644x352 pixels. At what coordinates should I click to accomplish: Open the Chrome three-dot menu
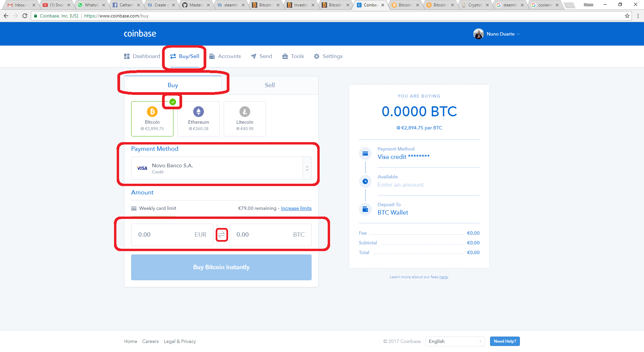click(638, 16)
